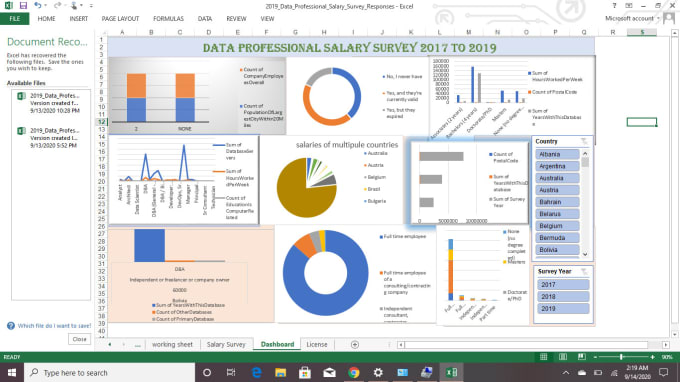Click the zoom slider handle
Image resolution: width=680 pixels, height=382 pixels.
tap(621, 357)
